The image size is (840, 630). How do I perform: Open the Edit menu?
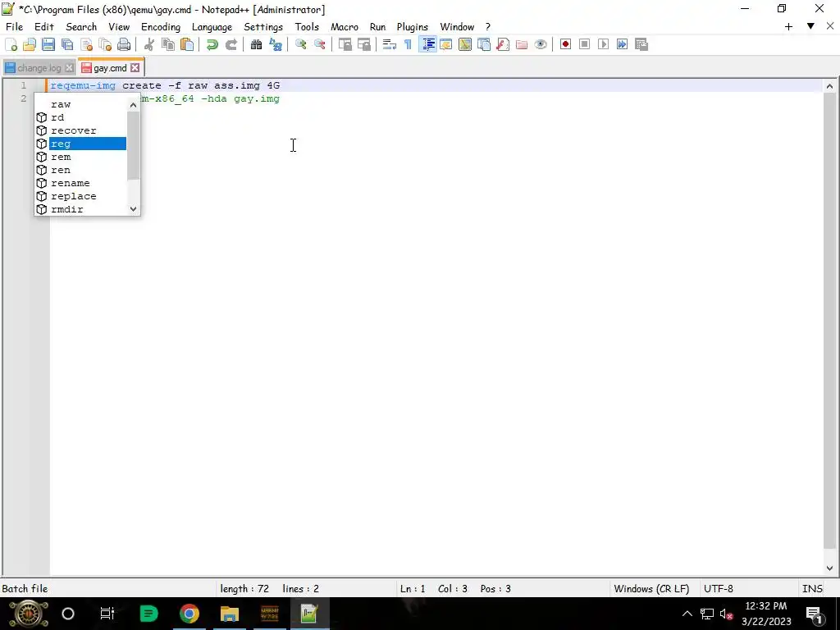[x=44, y=27]
